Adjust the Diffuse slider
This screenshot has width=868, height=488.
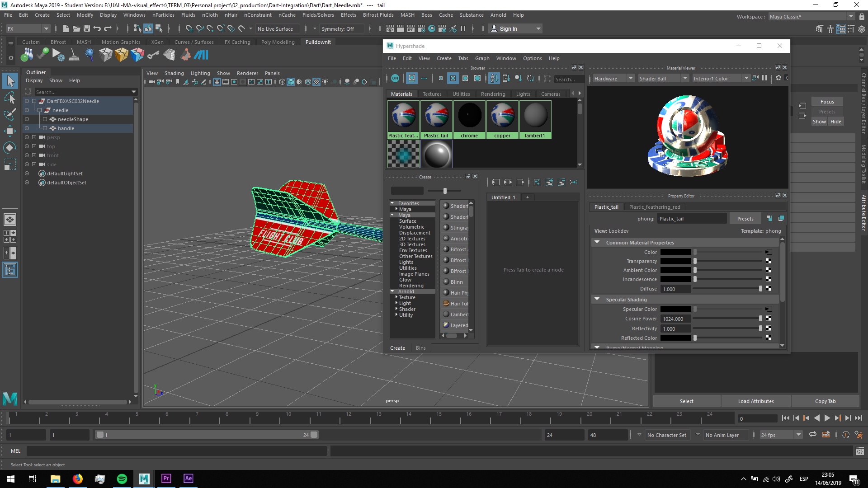pyautogui.click(x=760, y=289)
